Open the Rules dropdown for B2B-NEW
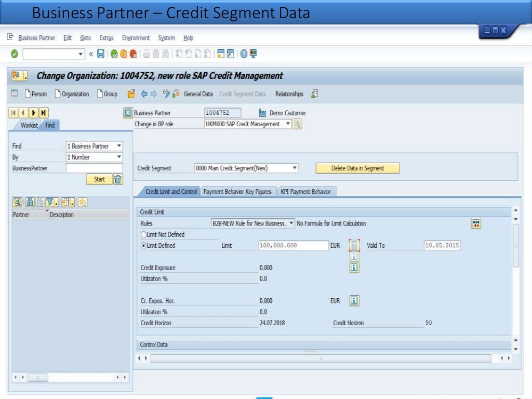Screen dimensions: 532x399 [291, 223]
